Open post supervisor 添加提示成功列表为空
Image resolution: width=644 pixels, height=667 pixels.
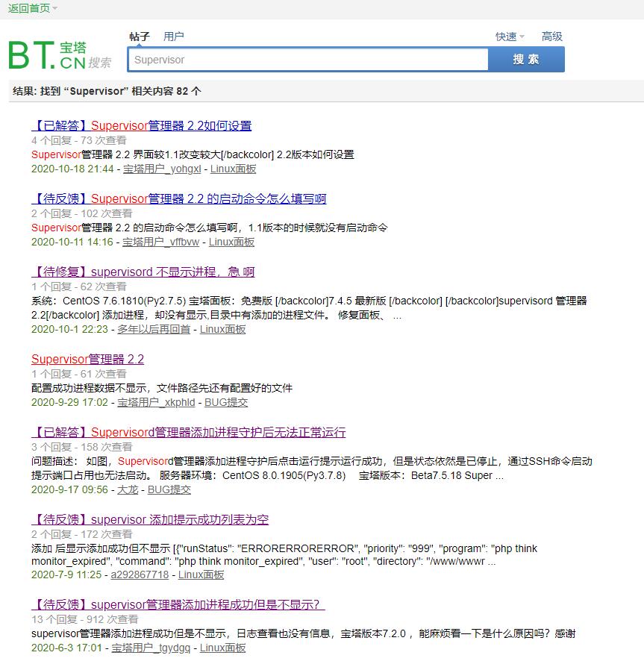(150, 519)
